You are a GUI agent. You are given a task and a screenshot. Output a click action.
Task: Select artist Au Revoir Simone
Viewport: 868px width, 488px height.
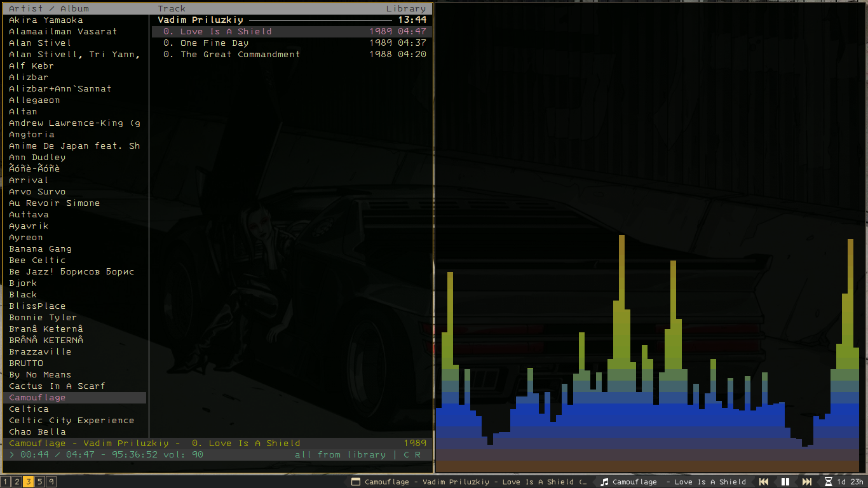pyautogui.click(x=54, y=203)
